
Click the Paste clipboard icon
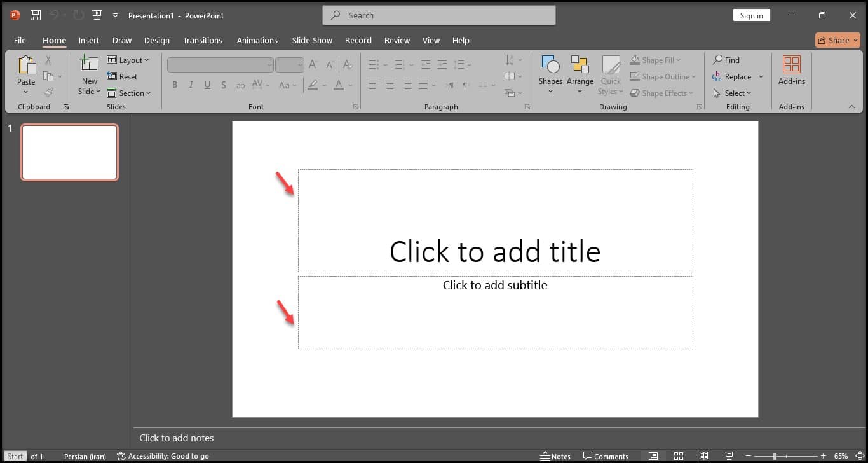coord(26,65)
